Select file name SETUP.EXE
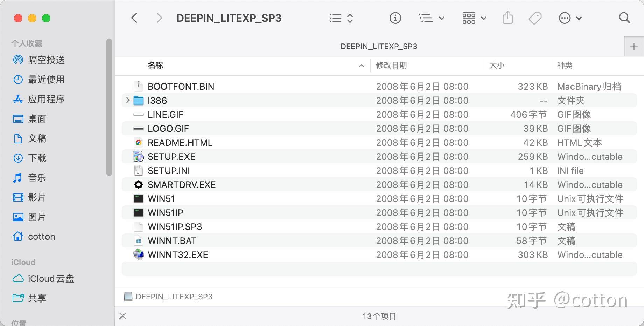This screenshot has height=326, width=644. pos(171,157)
